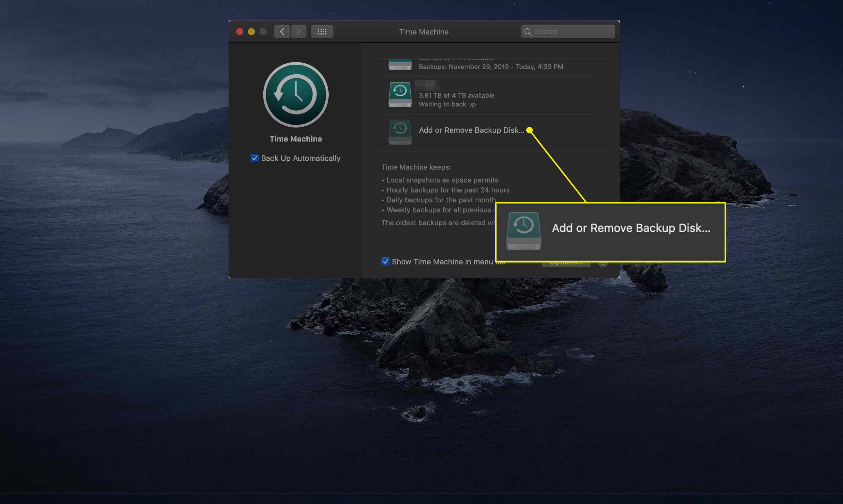Select the 3.81 TB of 4 TB disk icon

[x=400, y=95]
